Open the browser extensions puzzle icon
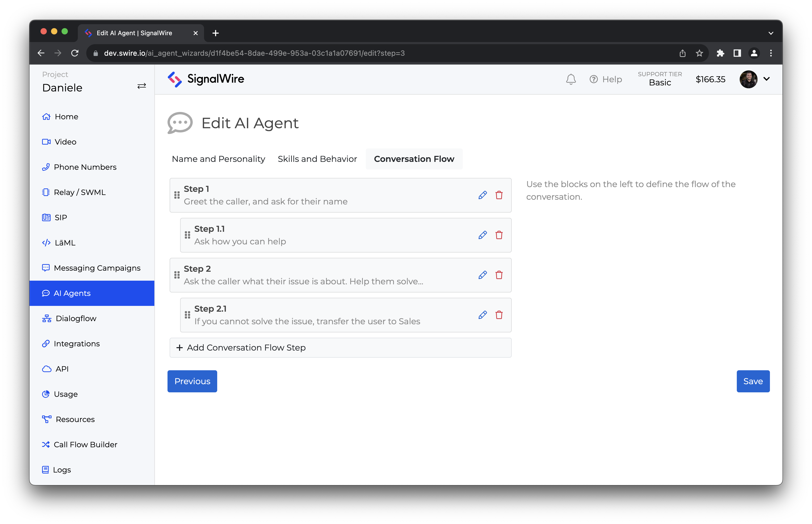The image size is (812, 524). (x=720, y=53)
